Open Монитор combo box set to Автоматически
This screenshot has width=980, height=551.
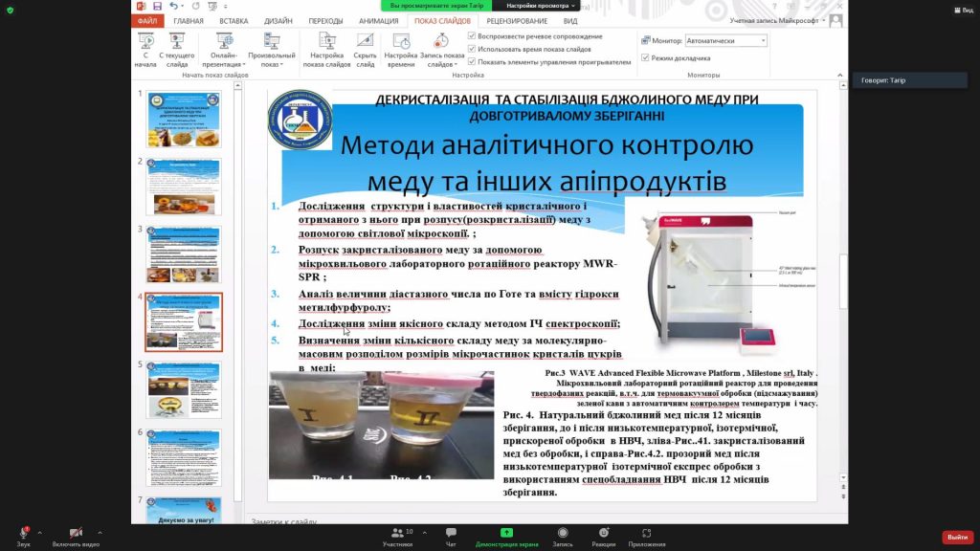click(725, 40)
